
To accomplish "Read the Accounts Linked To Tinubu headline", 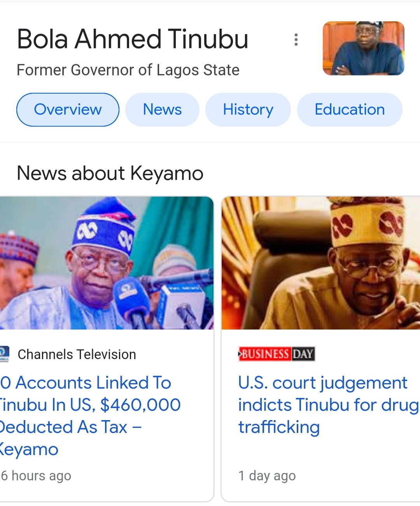I will click(x=89, y=416).
